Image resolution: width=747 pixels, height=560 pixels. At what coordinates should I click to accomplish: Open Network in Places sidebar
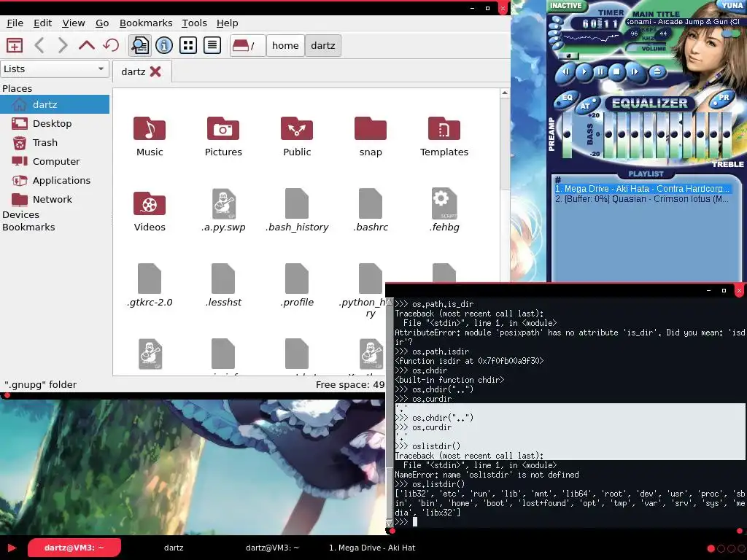click(x=54, y=199)
